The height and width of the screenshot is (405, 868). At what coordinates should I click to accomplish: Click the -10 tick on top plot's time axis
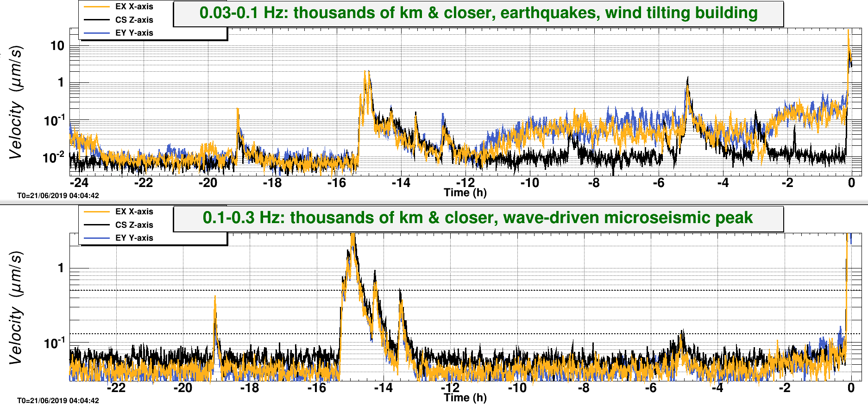click(529, 183)
